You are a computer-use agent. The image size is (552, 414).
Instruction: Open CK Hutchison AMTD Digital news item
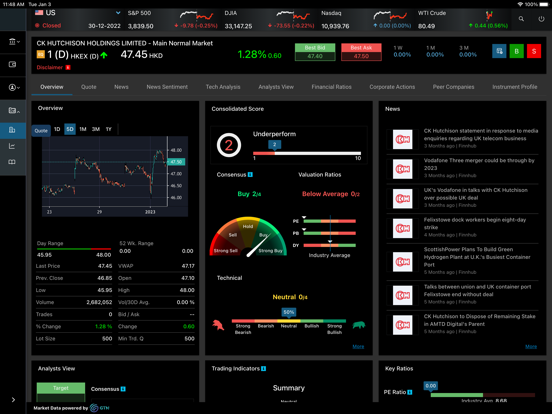coord(462,324)
